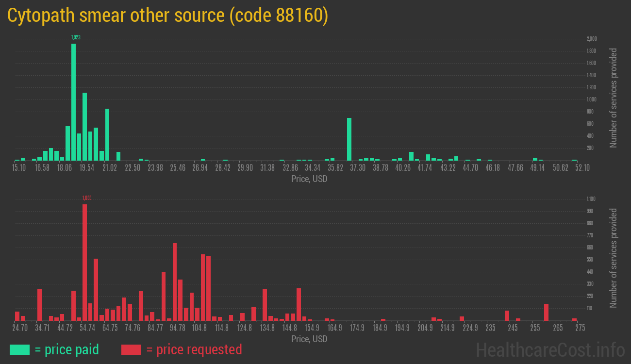
Task: Click the "= price paid" legend text
Action: (67, 349)
